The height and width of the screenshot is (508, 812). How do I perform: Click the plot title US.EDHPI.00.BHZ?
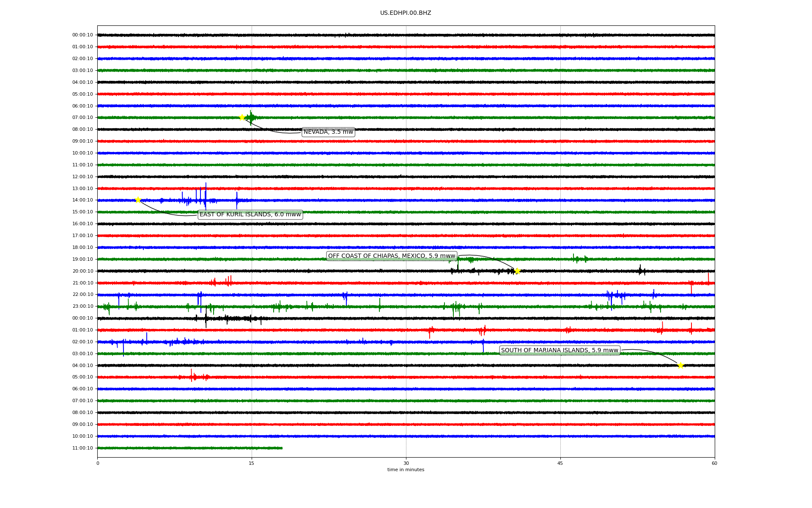click(x=406, y=13)
